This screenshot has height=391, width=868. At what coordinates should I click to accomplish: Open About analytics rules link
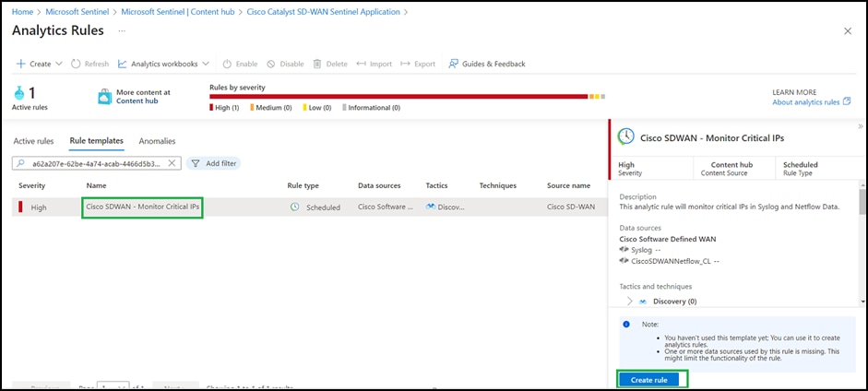806,101
